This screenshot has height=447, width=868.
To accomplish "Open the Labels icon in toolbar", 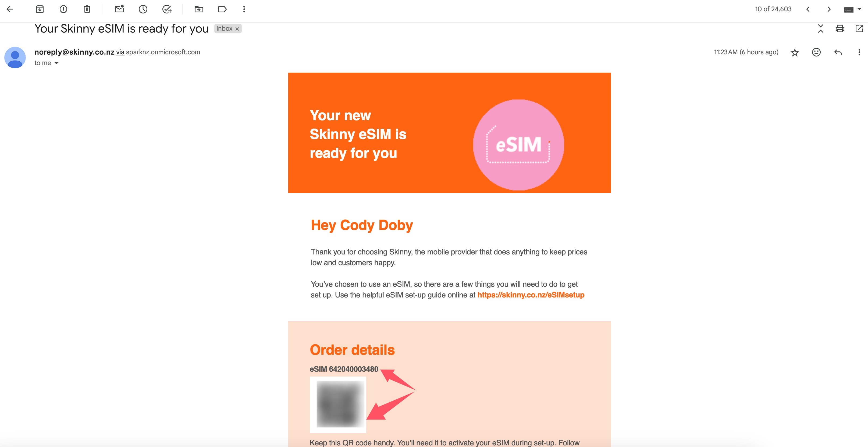I will [x=222, y=9].
